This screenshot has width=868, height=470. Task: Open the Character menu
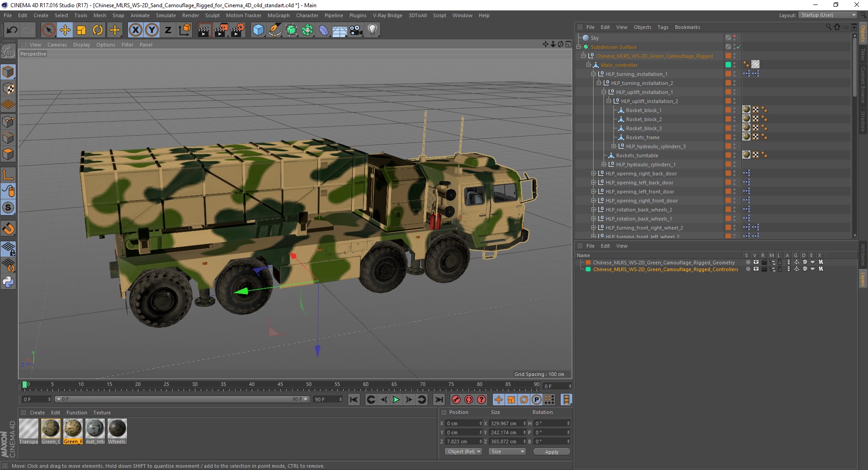pos(307,15)
